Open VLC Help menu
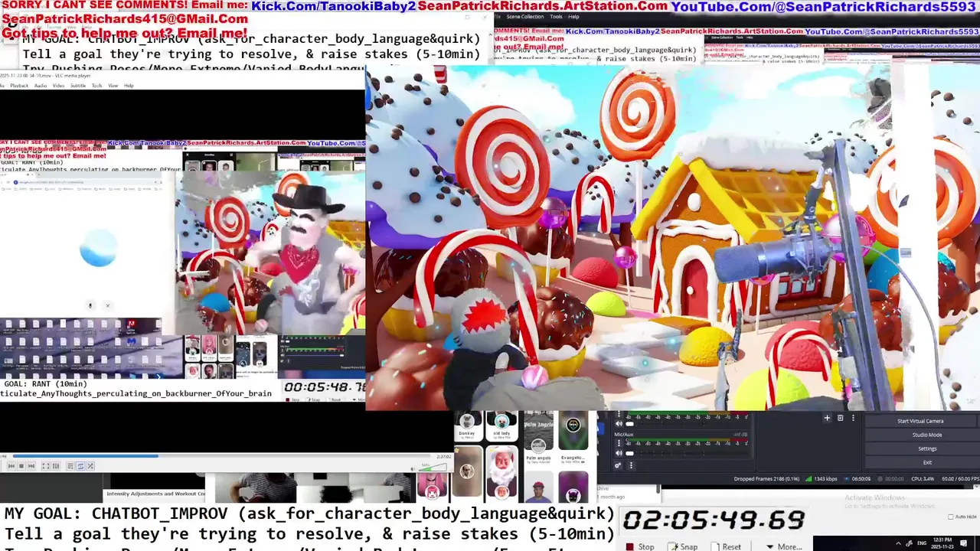Screen dimensions: 980x551 (x=129, y=86)
